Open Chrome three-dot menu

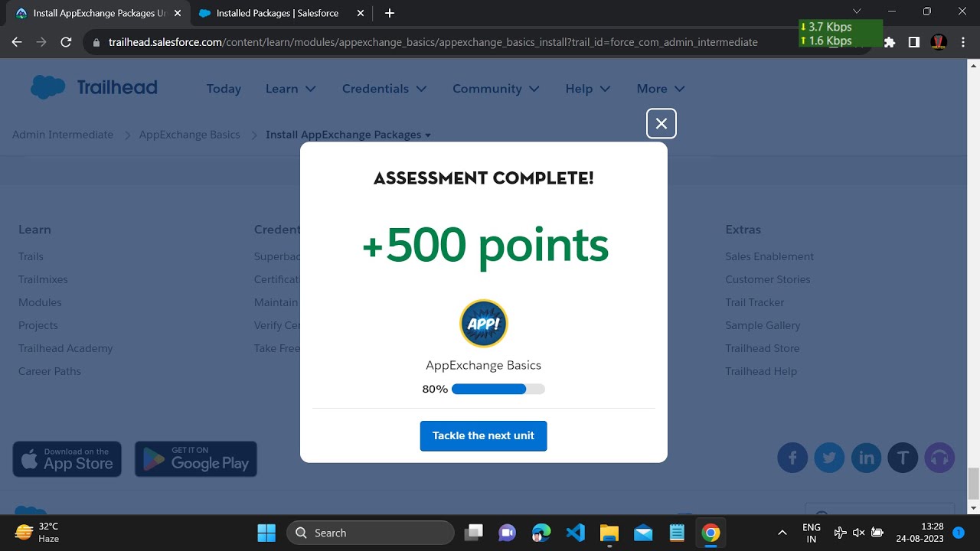coord(963,42)
